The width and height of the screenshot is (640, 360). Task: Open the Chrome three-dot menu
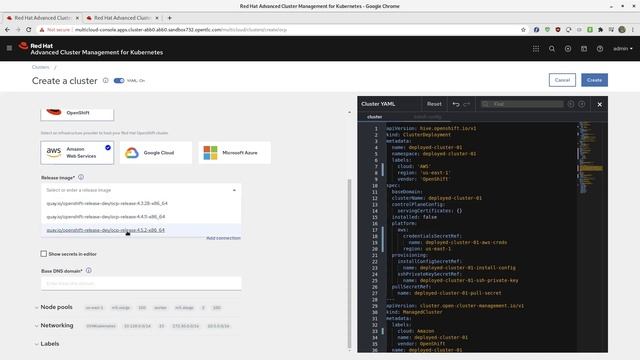pyautogui.click(x=633, y=30)
